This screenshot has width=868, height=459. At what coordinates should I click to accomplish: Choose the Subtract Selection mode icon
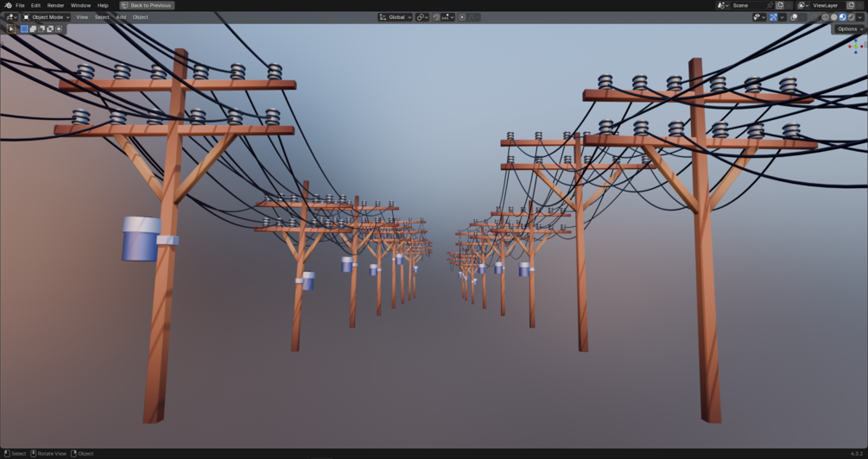pyautogui.click(x=41, y=28)
